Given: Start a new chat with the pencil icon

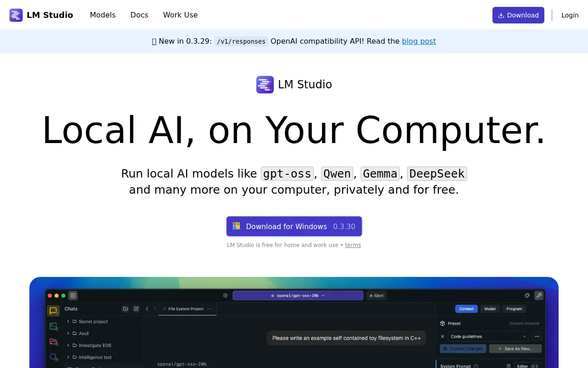Looking at the screenshot, I should [136, 309].
